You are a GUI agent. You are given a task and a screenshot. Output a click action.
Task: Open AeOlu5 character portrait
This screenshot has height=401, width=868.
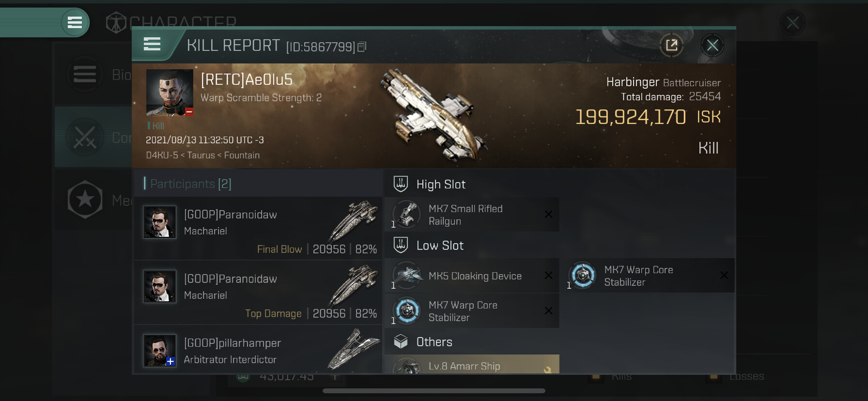[170, 93]
